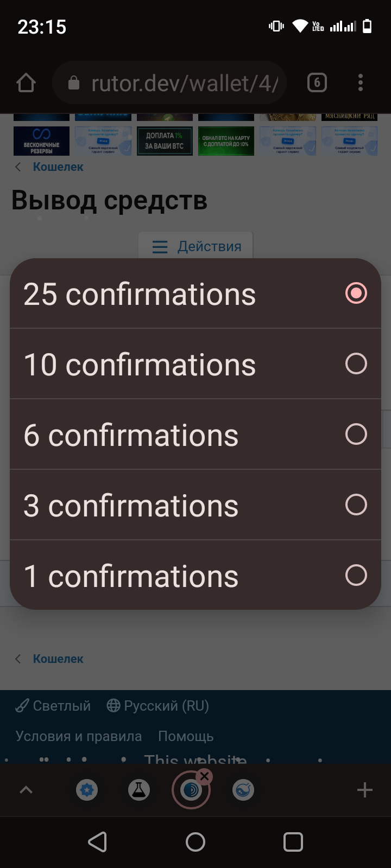Open the Русский (RU) language chooser
This screenshot has height=868, width=391.
(158, 706)
